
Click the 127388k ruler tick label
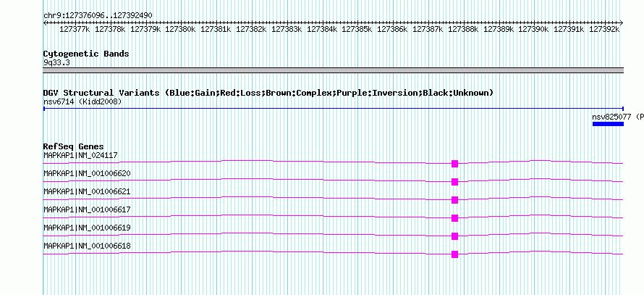click(463, 29)
